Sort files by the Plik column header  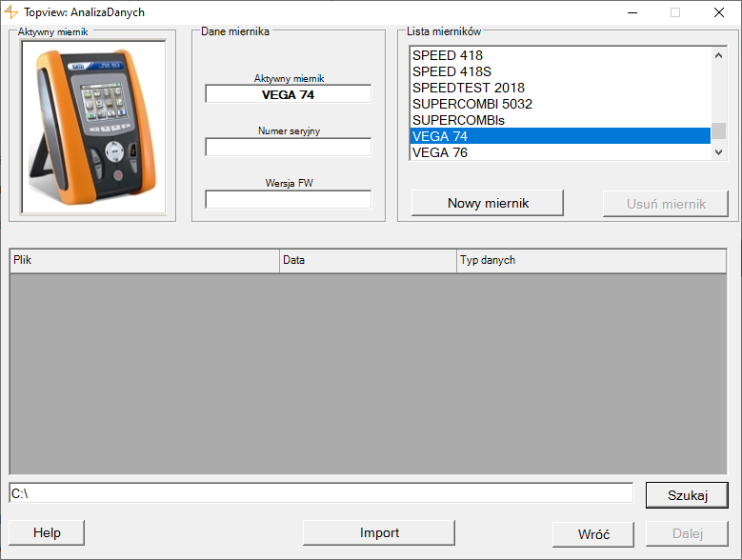[x=144, y=261]
